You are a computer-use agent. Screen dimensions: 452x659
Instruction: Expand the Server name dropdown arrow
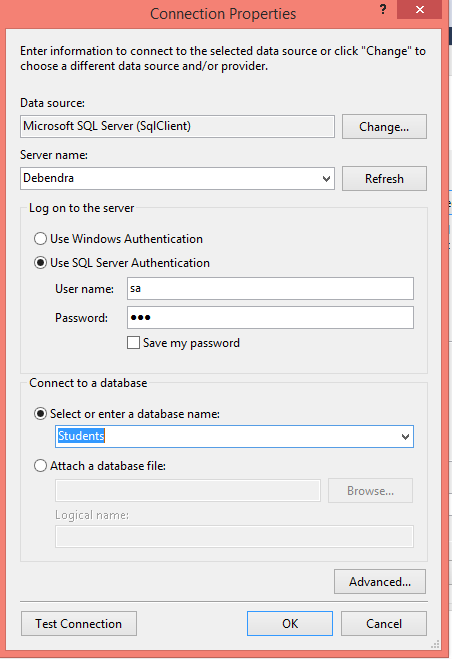coord(326,179)
